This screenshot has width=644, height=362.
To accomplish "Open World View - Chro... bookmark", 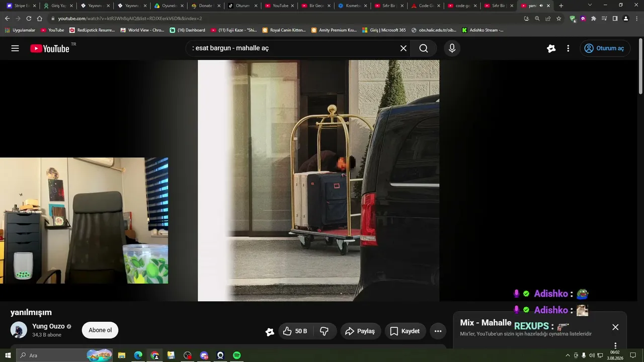I will 142,30.
